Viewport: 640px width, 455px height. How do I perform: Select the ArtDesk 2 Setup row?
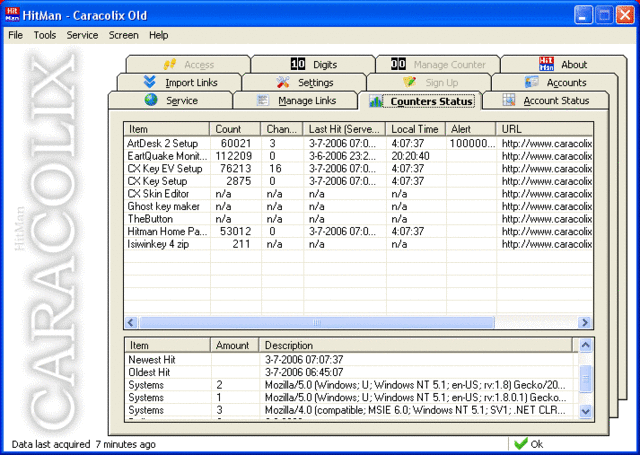[358, 143]
